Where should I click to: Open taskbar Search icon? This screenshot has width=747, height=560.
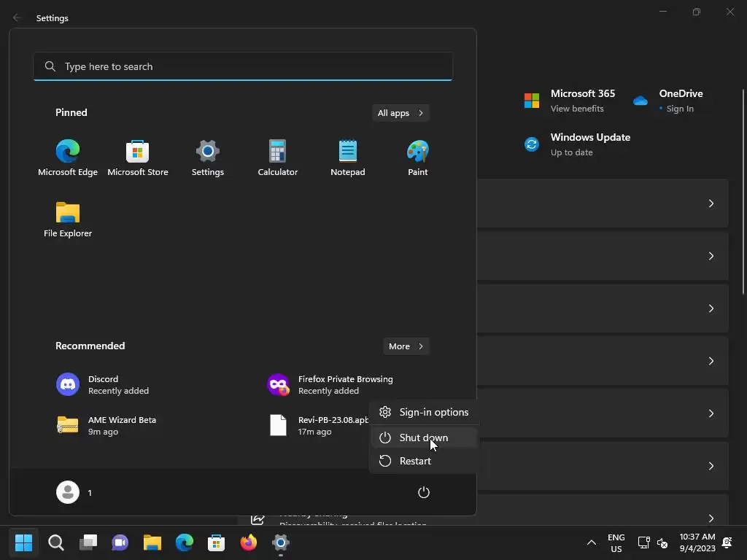55,542
